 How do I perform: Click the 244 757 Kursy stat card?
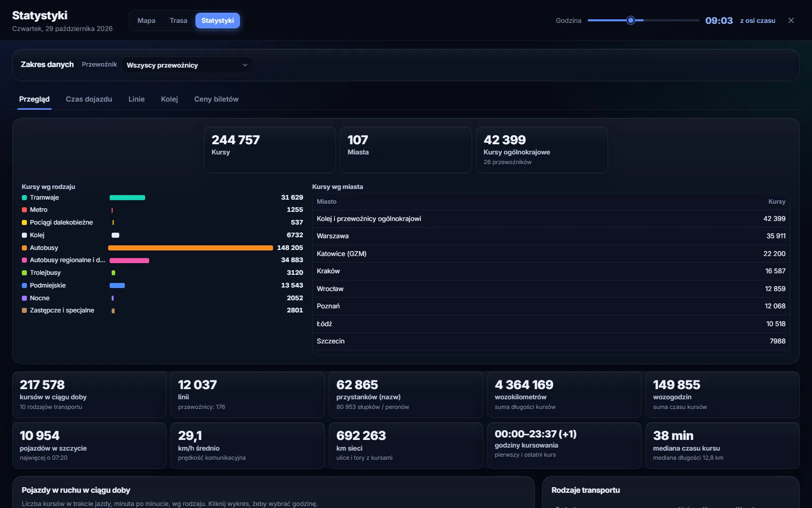pos(270,150)
